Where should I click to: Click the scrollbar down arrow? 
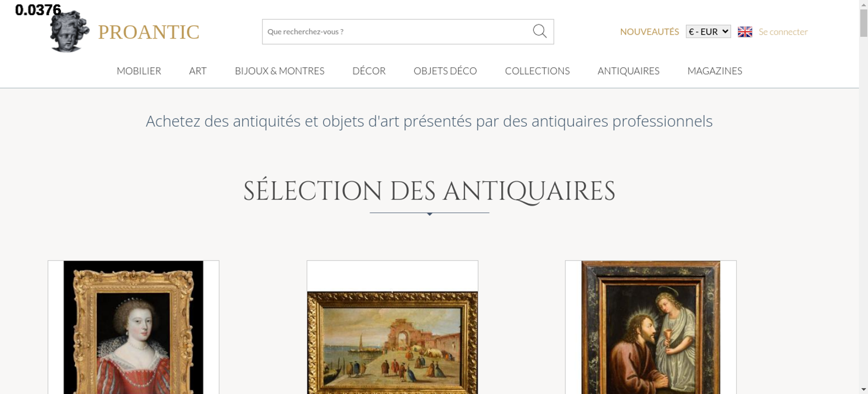point(864,389)
